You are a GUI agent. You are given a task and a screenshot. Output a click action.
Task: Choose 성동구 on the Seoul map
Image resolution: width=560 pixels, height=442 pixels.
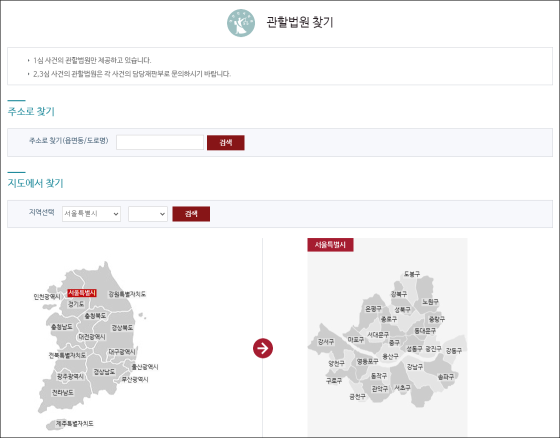(414, 348)
